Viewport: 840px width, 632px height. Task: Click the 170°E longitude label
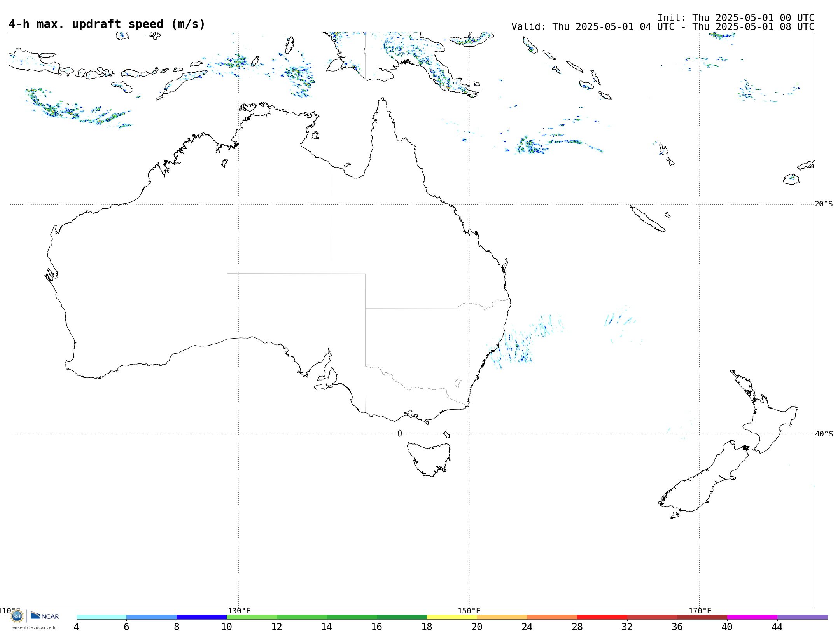pos(700,611)
